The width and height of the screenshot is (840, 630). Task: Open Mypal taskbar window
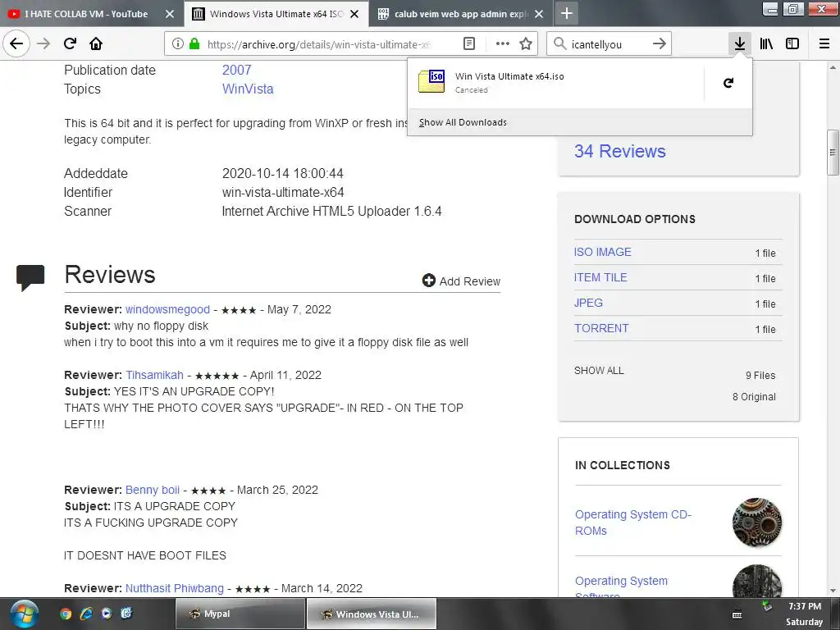240,614
